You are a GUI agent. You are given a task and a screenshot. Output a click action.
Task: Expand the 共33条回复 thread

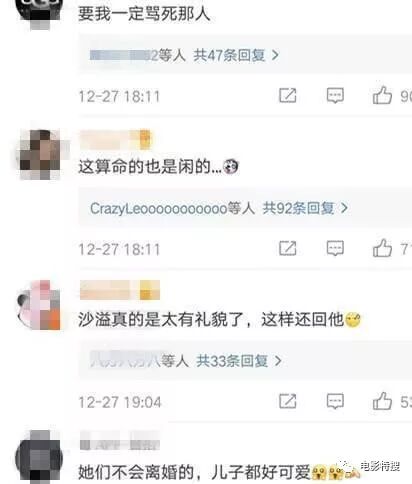(239, 361)
